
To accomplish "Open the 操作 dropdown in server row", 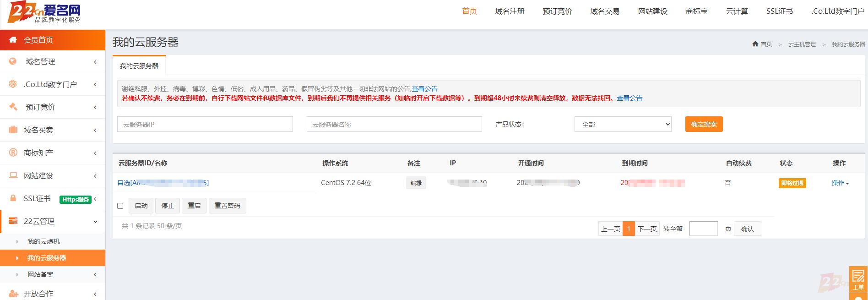I will (x=840, y=183).
